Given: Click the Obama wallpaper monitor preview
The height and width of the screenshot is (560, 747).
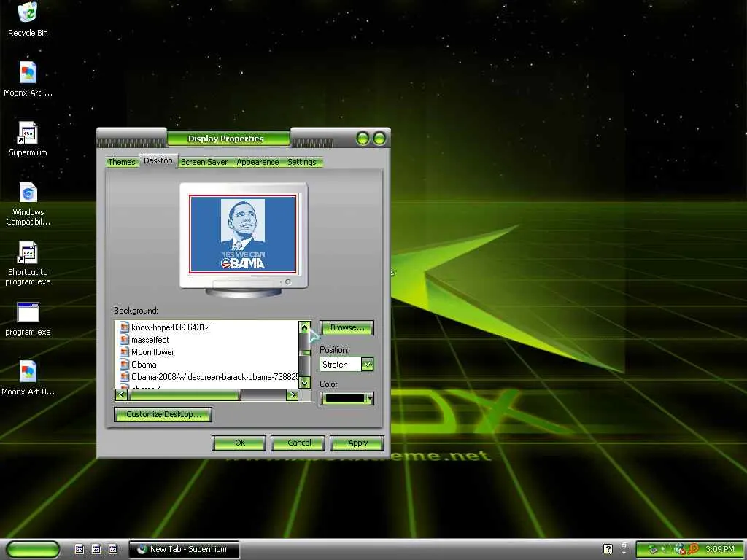Looking at the screenshot, I should 243,233.
